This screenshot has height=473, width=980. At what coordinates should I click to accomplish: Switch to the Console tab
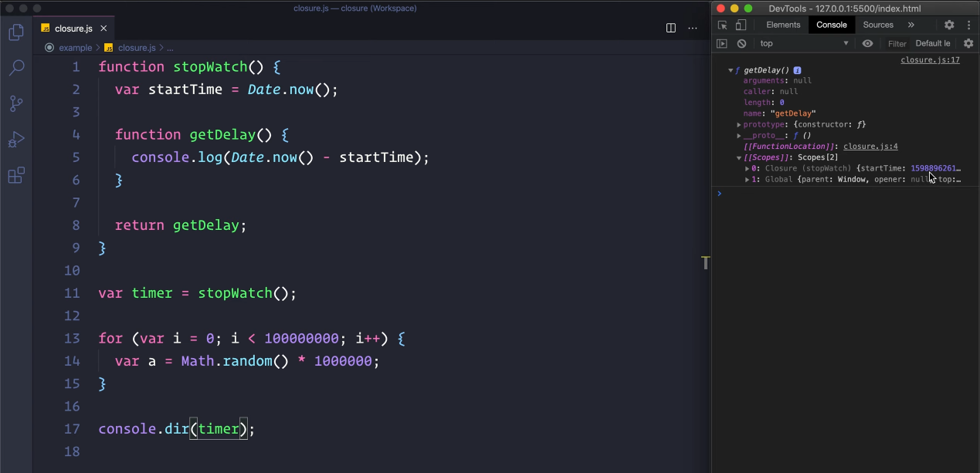point(832,25)
